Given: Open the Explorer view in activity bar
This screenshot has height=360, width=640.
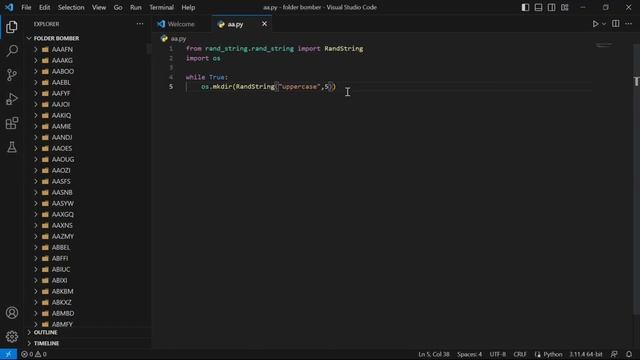Looking at the screenshot, I should click(x=12, y=27).
